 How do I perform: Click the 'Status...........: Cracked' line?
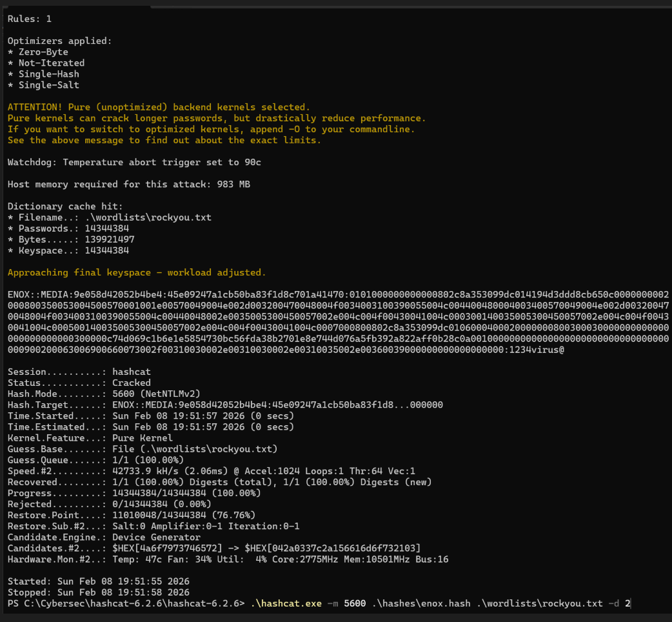click(x=79, y=383)
